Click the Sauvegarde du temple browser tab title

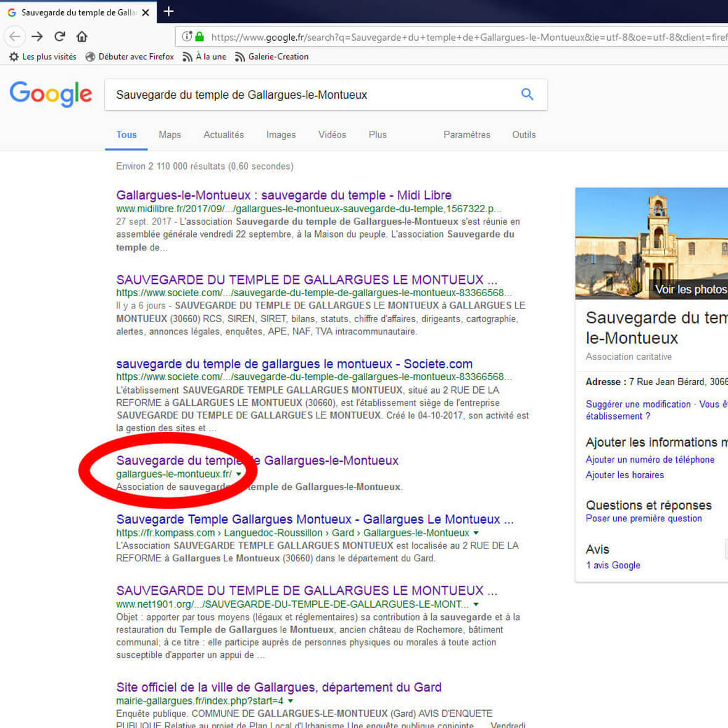pyautogui.click(x=78, y=12)
